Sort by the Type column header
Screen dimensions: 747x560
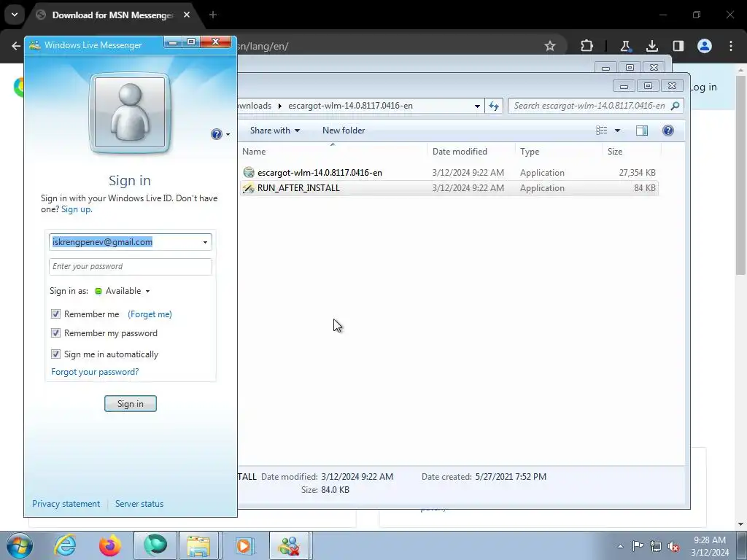tap(559, 152)
